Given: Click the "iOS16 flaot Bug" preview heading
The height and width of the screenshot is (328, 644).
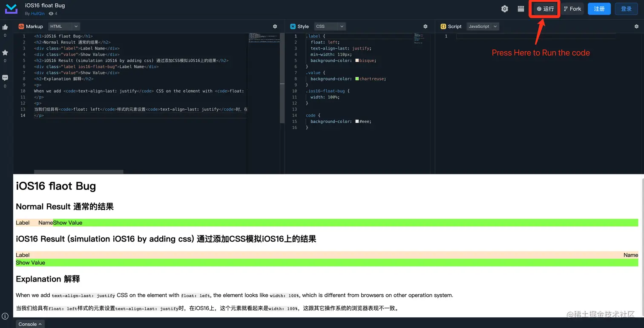Looking at the screenshot, I should point(56,186).
